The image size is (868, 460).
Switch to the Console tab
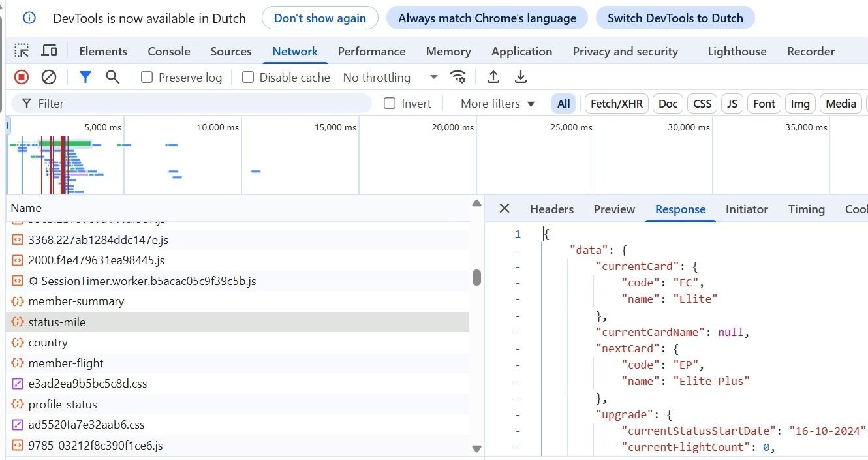(169, 52)
